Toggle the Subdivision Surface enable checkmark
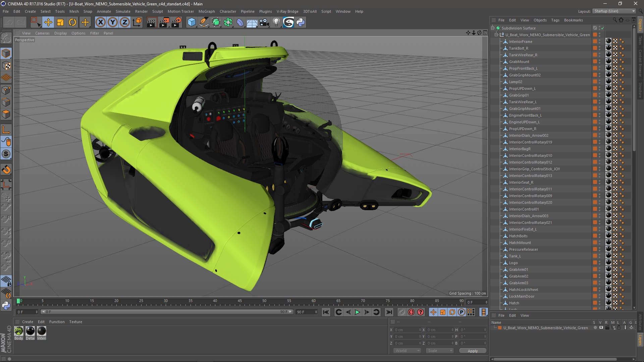The height and width of the screenshot is (362, 644). tap(602, 28)
